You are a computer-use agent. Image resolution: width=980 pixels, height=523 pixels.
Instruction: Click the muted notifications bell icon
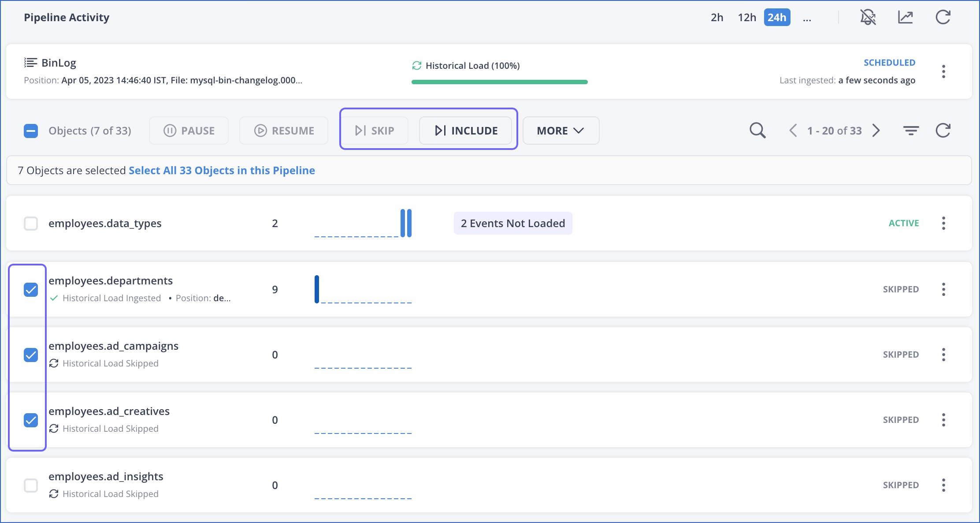868,18
